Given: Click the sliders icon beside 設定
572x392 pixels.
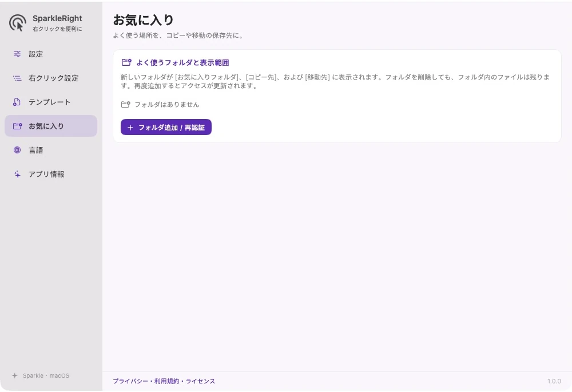Looking at the screenshot, I should (17, 54).
